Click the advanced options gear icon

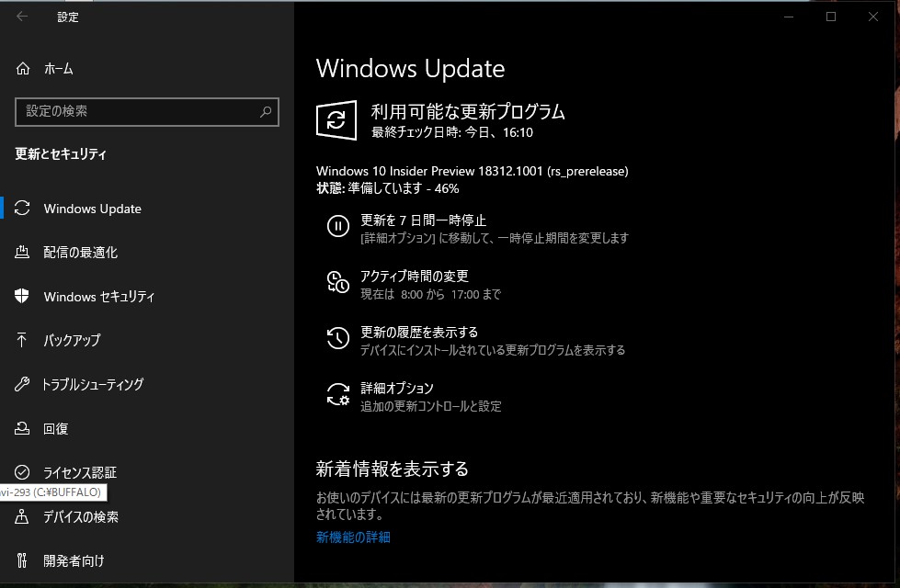[337, 394]
